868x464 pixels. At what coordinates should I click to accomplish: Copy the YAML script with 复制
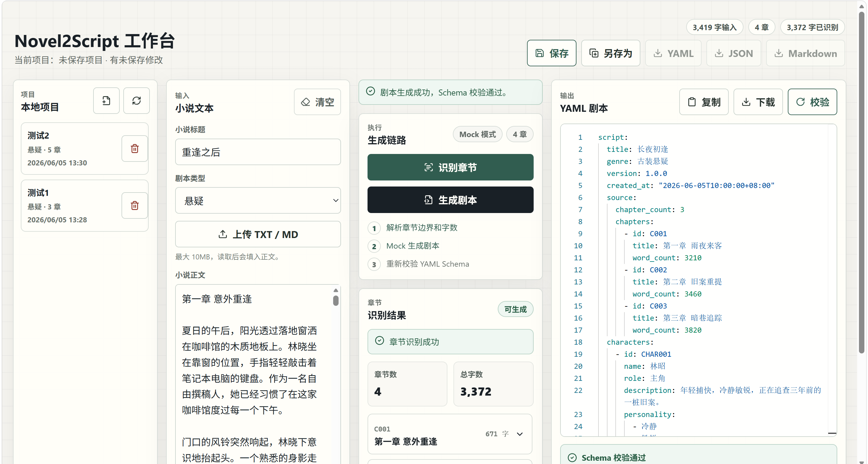704,102
